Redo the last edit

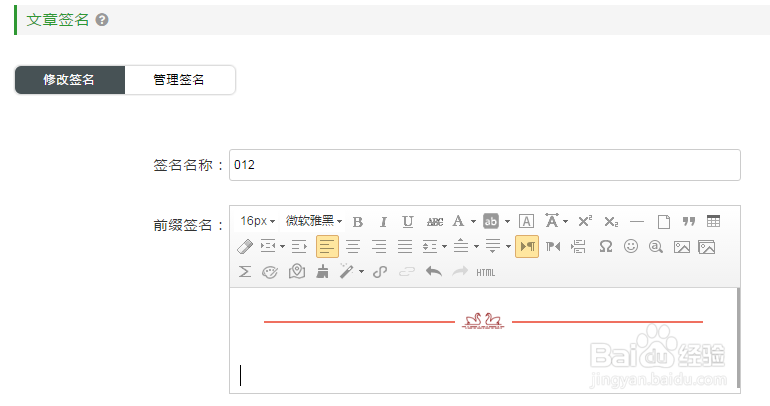click(x=460, y=271)
